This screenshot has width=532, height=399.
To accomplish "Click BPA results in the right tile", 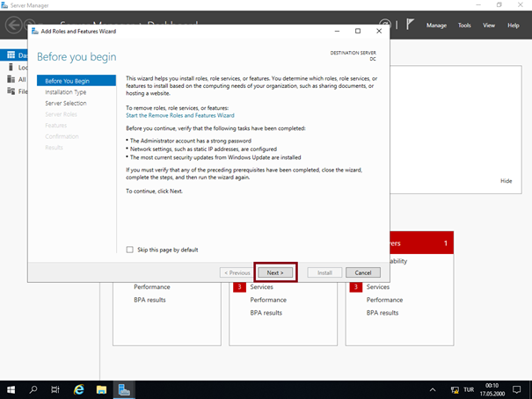I will click(383, 313).
